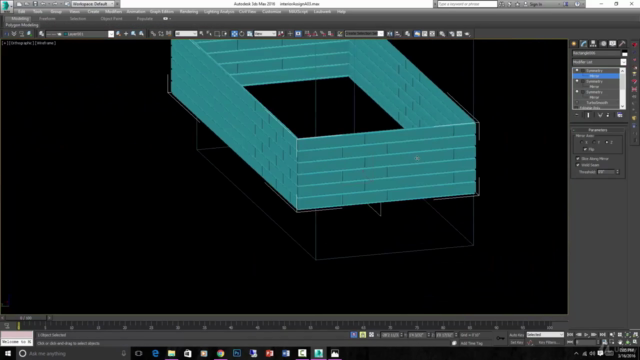The height and width of the screenshot is (360, 640).
Task: Select the Z mirror axis radio button
Action: pyautogui.click(x=607, y=142)
